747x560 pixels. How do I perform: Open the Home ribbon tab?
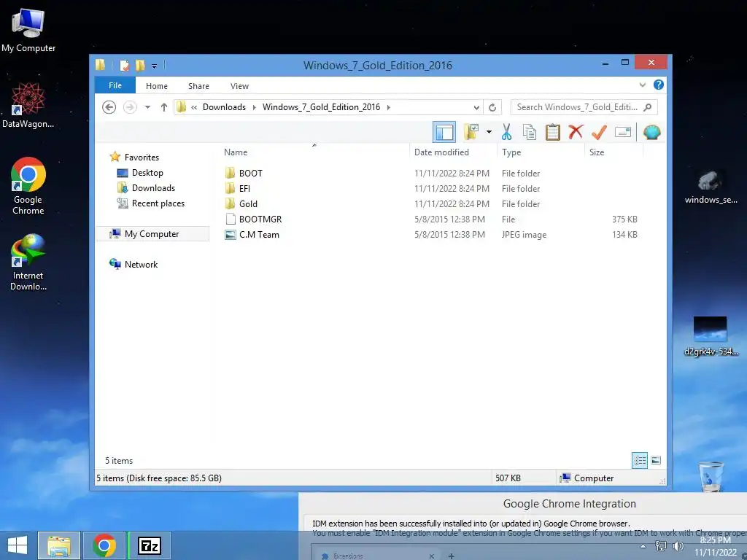(157, 86)
